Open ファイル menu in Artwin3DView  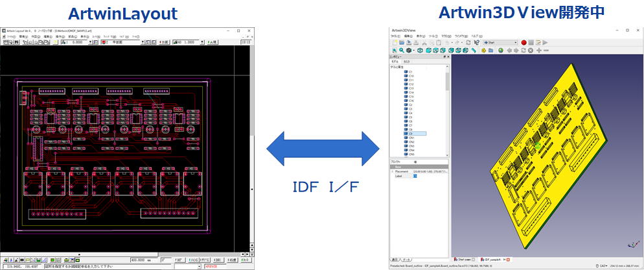[395, 36]
